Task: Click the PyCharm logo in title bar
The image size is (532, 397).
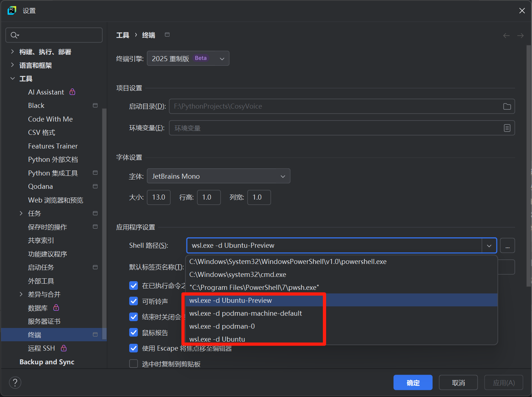Action: pyautogui.click(x=12, y=10)
